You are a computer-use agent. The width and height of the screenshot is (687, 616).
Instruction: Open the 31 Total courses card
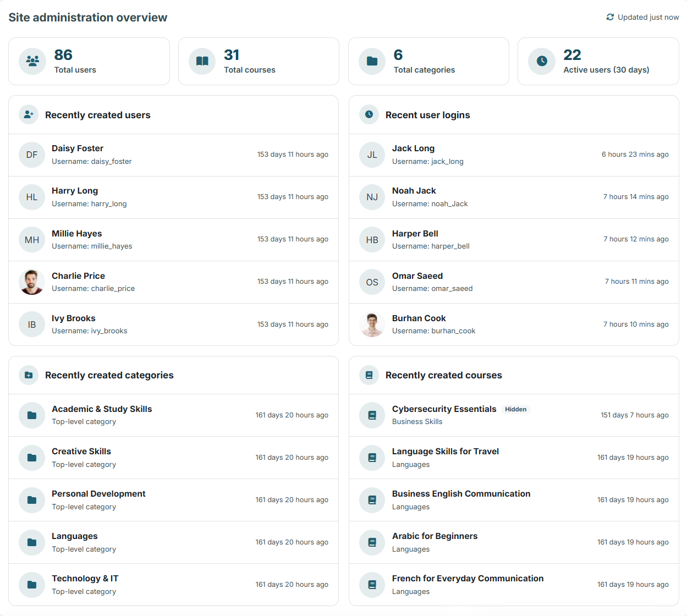pyautogui.click(x=259, y=61)
